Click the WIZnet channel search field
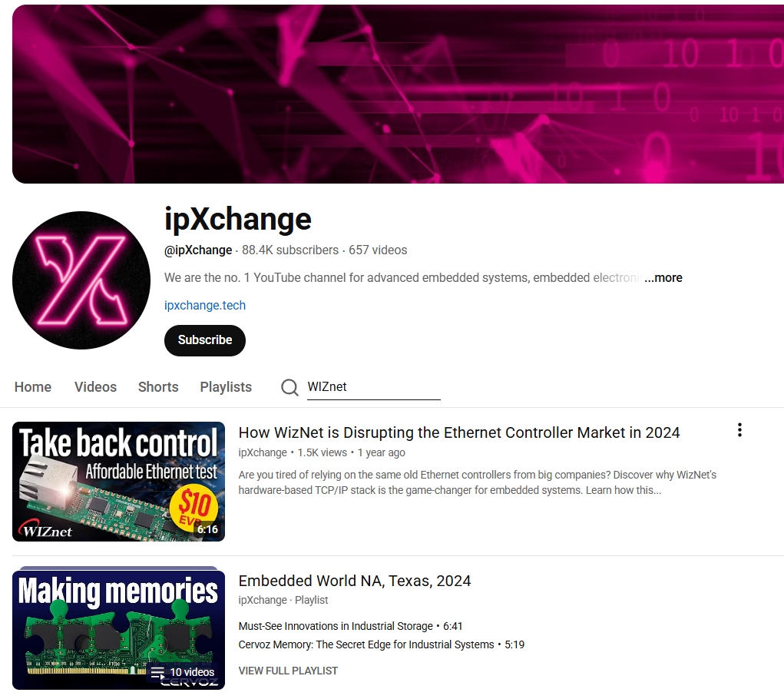 coord(373,387)
